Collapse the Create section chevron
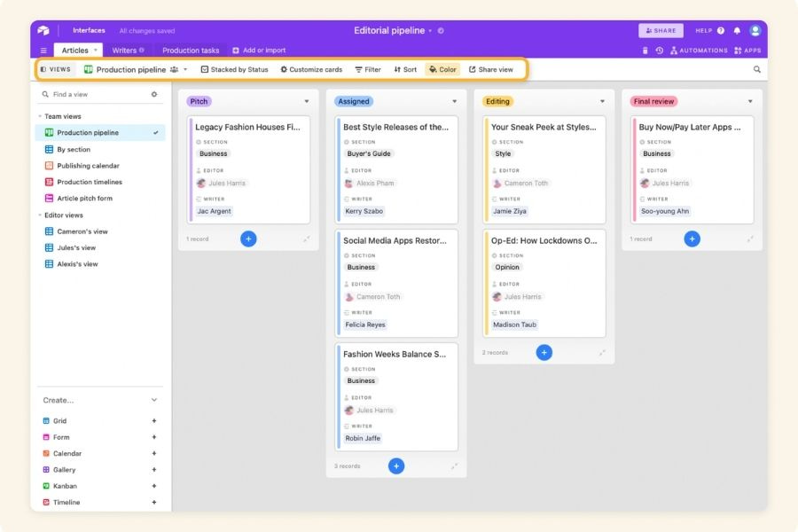Screen dimensions: 798x532 154,400
